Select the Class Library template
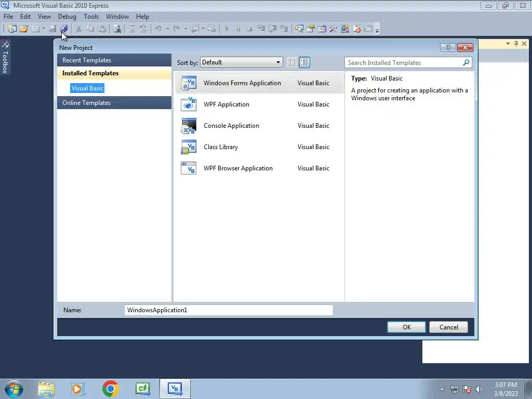 pos(260,147)
